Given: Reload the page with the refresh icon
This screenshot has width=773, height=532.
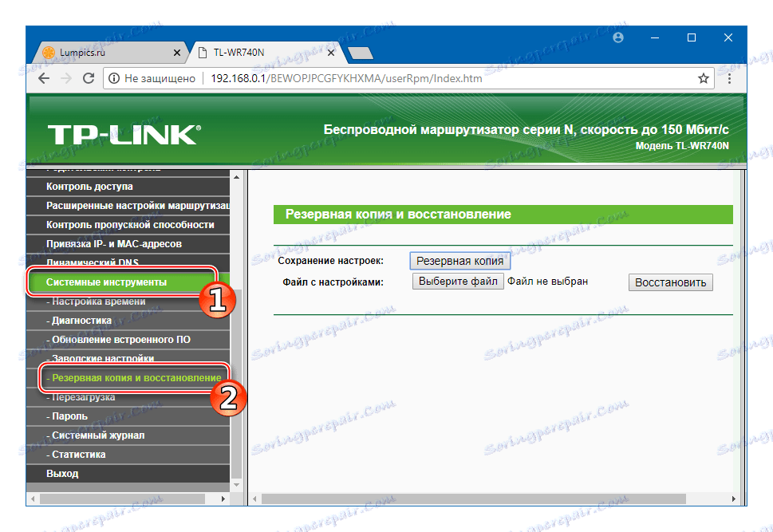Looking at the screenshot, I should 89,78.
